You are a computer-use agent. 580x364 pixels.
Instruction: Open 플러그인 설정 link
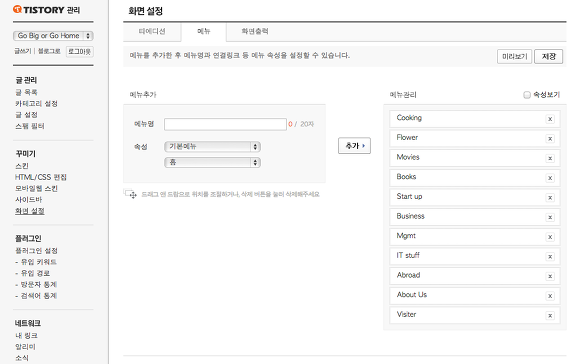point(36,251)
